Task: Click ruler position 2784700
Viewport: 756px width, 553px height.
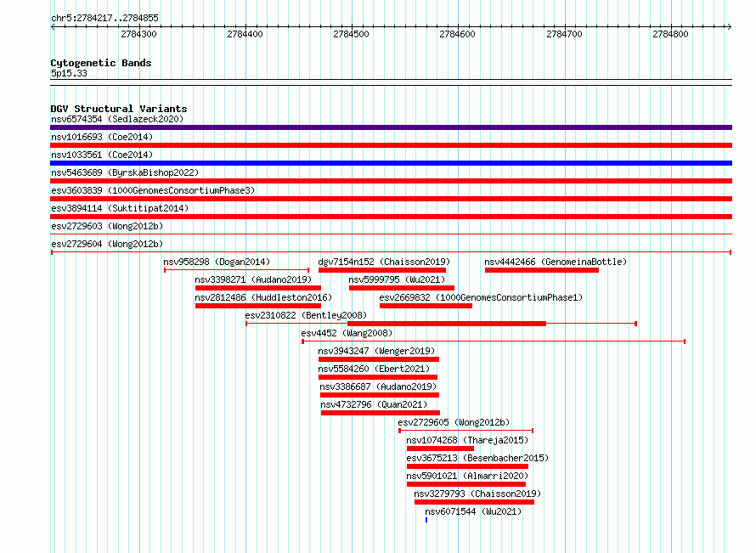Action: [x=564, y=34]
